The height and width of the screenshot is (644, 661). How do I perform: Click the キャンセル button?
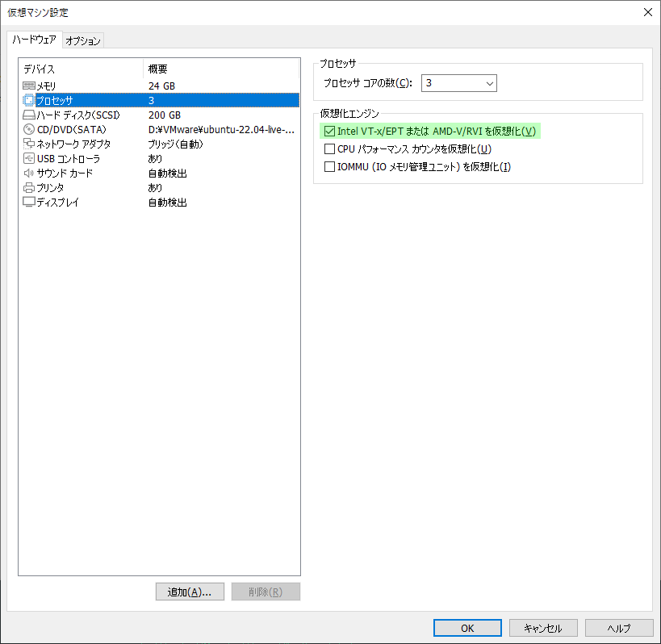tap(543, 628)
